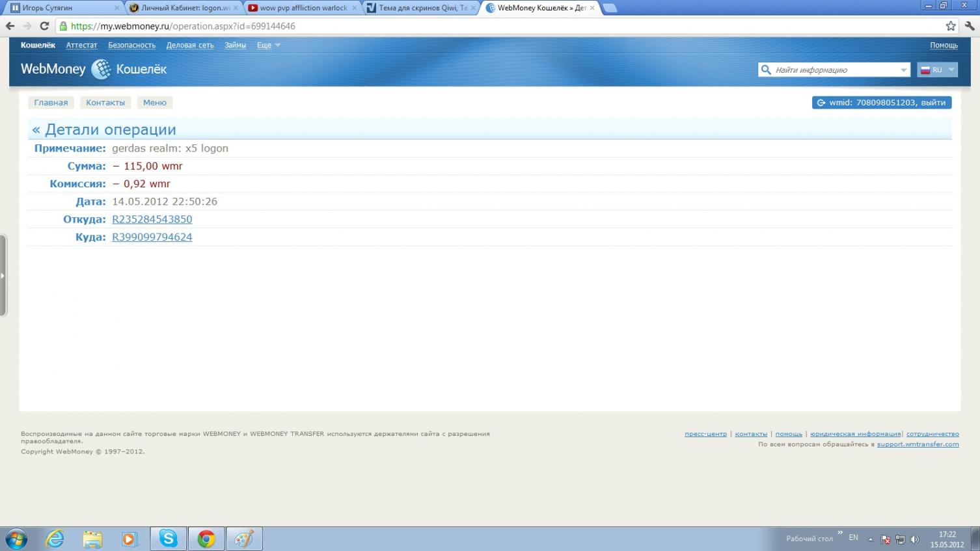980x551 pixels.
Task: Click the volume speaker tray icon
Action: pyautogui.click(x=914, y=539)
